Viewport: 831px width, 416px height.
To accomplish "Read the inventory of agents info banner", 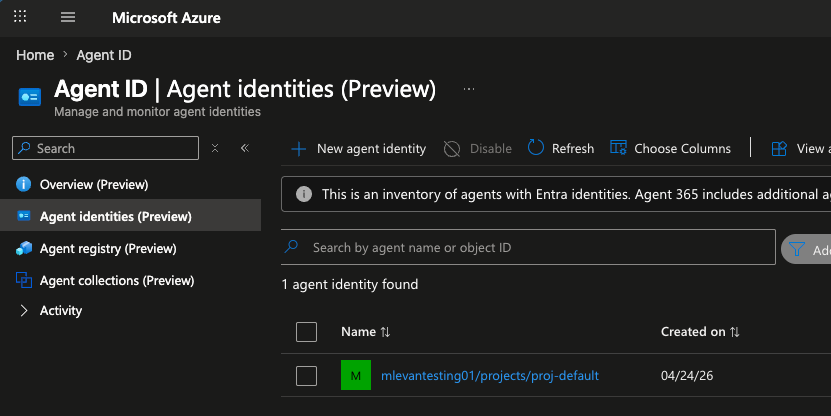I will pyautogui.click(x=556, y=194).
